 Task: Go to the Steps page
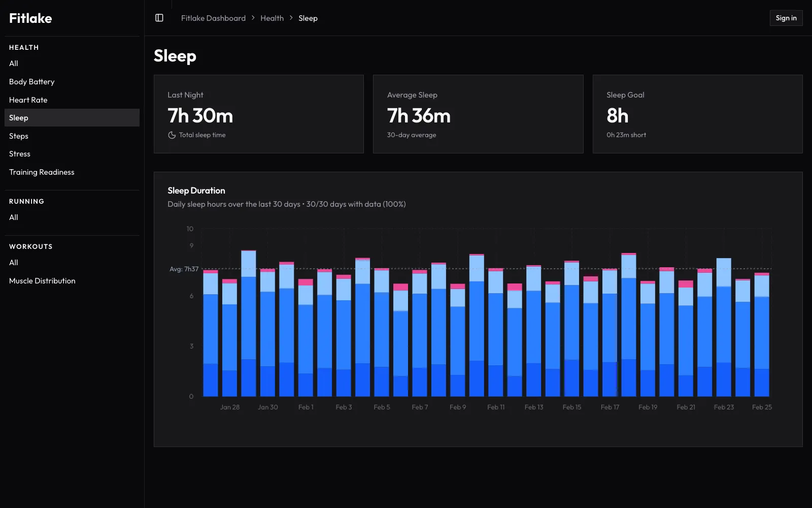(72, 136)
